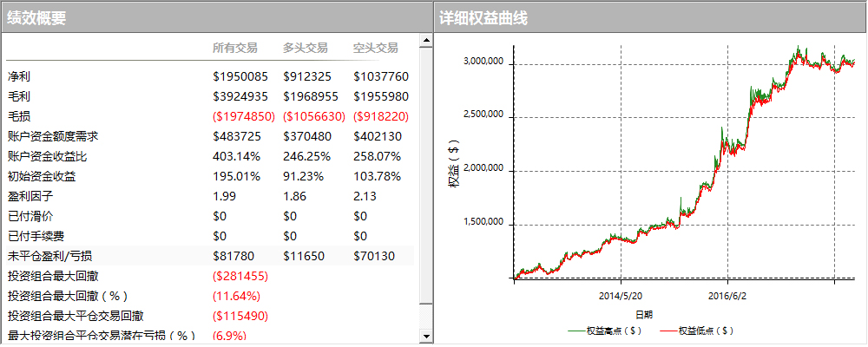Click the 盈利因子 value 1.99
The height and width of the screenshot is (347, 868).
click(x=224, y=196)
